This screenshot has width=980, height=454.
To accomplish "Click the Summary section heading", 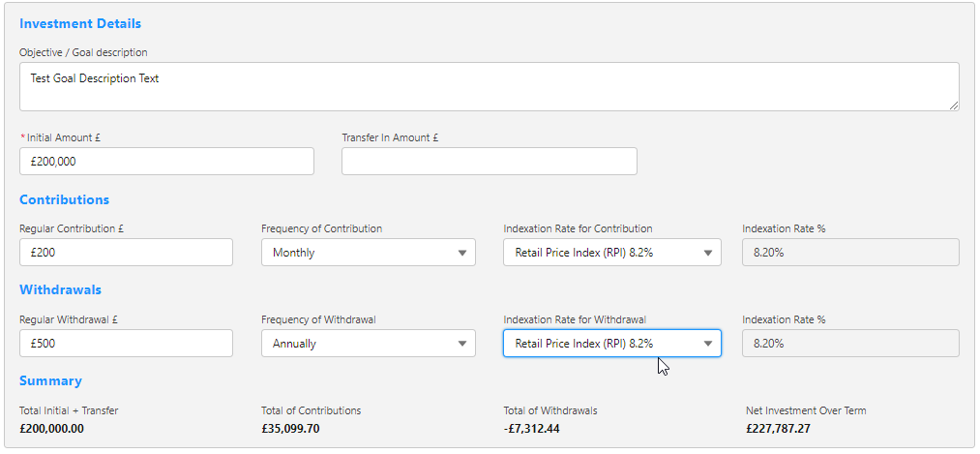I will (50, 381).
